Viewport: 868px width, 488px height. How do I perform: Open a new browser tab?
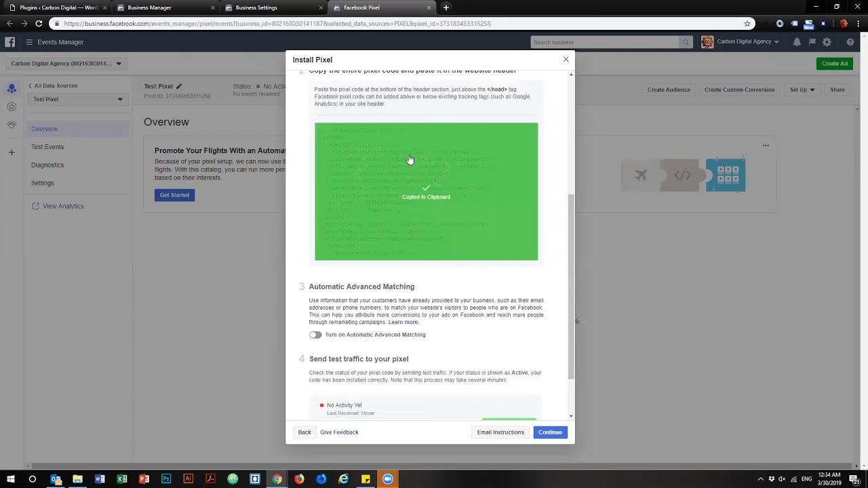click(446, 7)
